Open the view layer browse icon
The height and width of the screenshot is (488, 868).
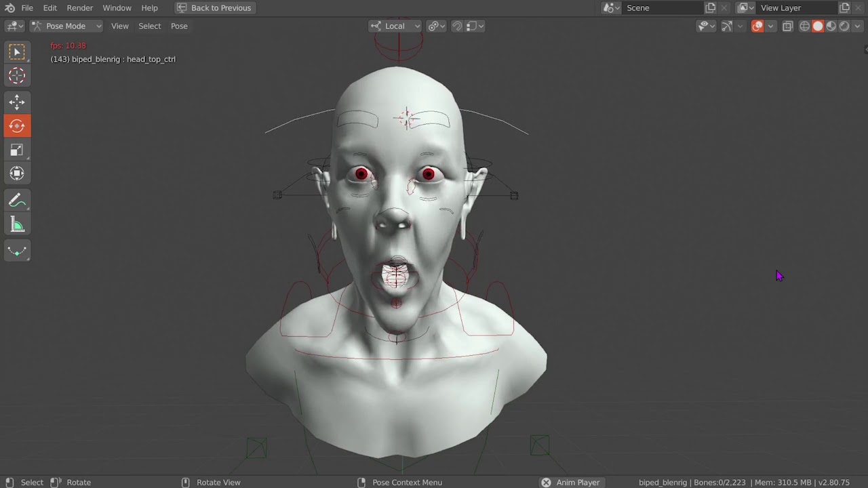point(745,8)
